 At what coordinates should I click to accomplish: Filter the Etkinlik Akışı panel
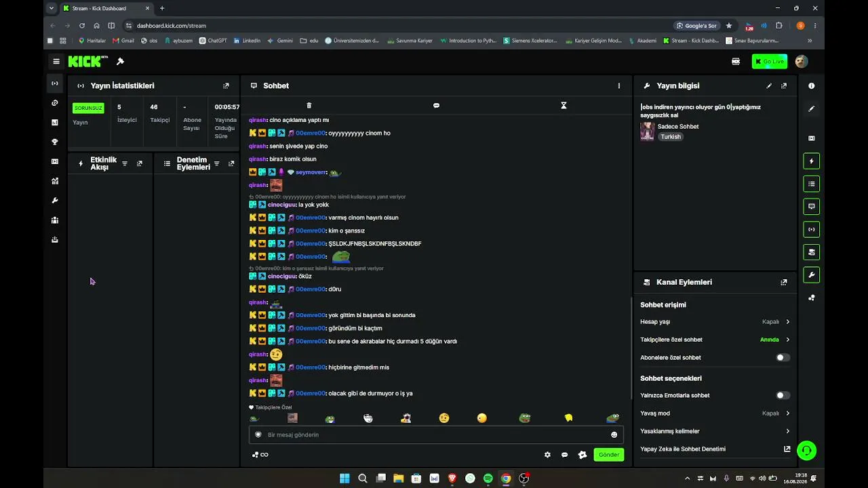125,163
